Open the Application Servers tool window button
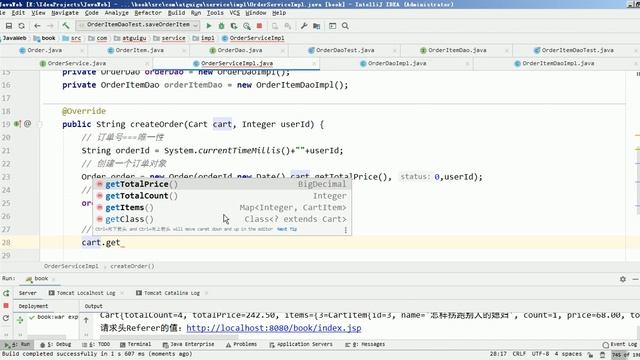Screen dimensions: 640x360 [x=301, y=344]
